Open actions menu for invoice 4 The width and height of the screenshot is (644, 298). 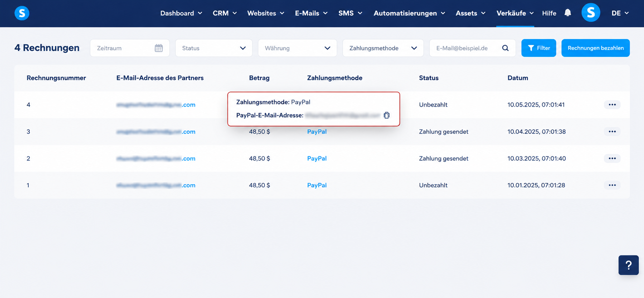(612, 104)
